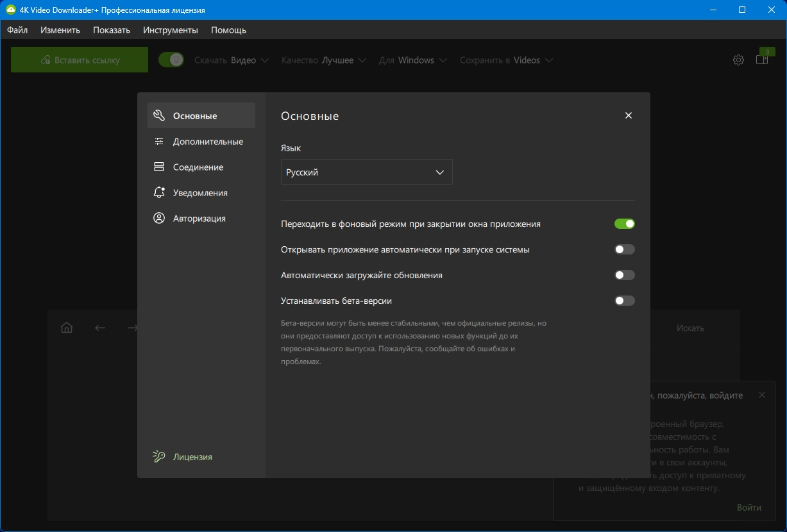Disable background mode on window close toggle
This screenshot has height=532, width=787.
(x=624, y=224)
